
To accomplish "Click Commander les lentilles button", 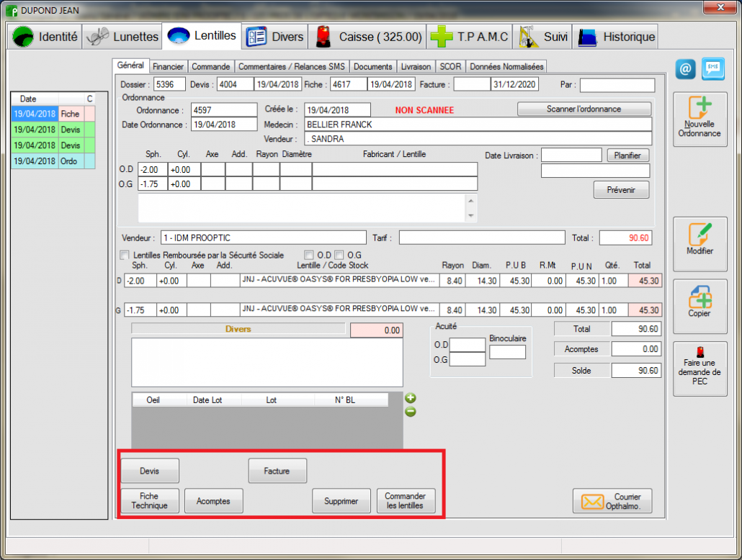I will click(x=405, y=501).
